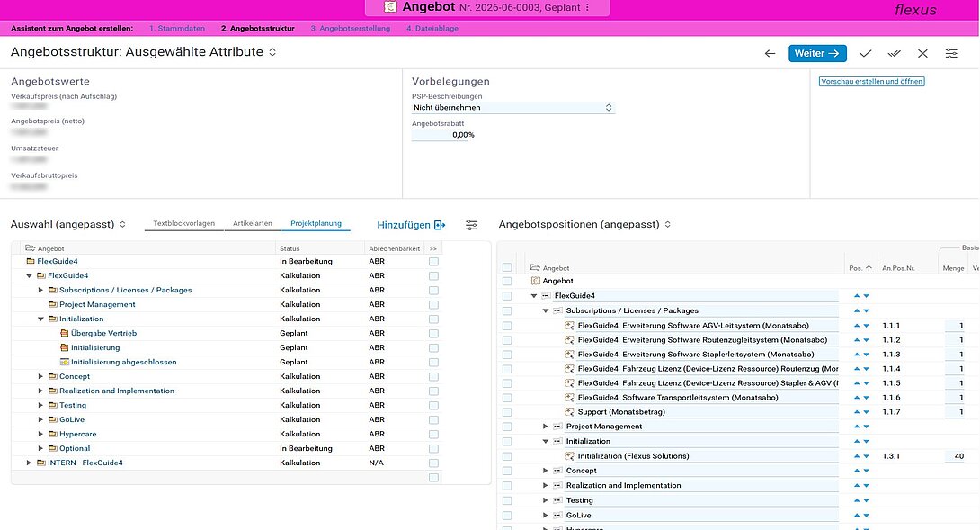Move GoLive position down in Angebotspositionen

[866, 516]
